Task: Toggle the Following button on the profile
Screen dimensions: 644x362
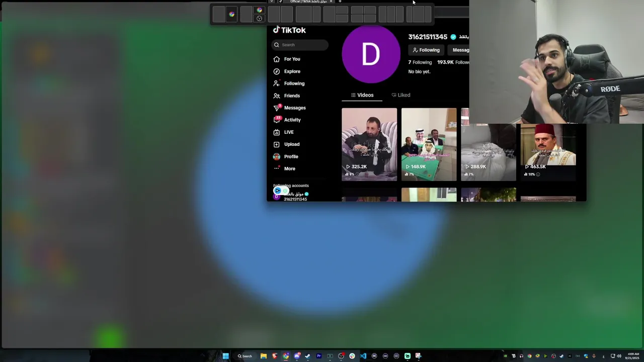Action: (426, 50)
